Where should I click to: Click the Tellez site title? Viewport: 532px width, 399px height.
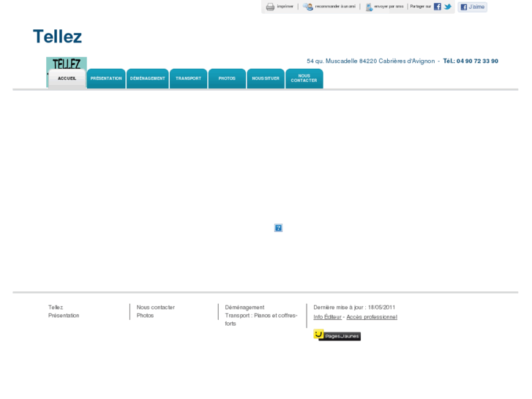coord(57,37)
